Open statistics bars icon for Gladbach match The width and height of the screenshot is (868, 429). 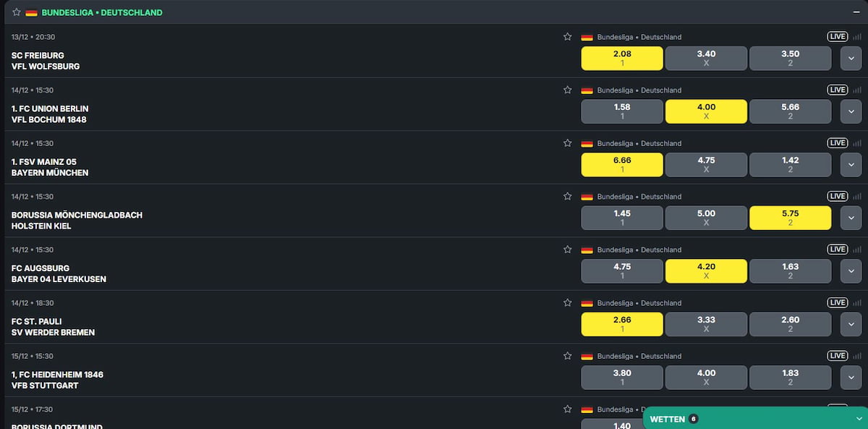click(x=857, y=197)
